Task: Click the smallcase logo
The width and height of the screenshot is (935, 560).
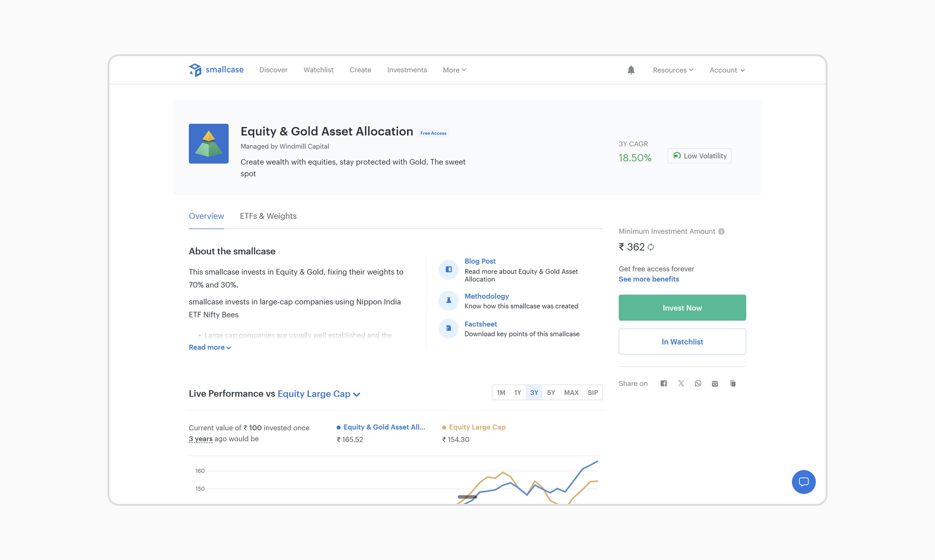Action: (x=216, y=70)
